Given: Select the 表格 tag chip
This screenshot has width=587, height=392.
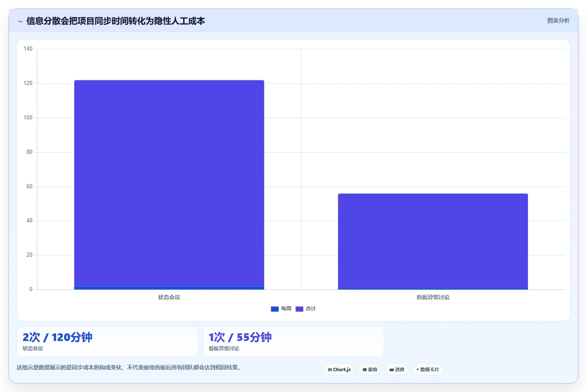Looking at the screenshot, I should coord(370,369).
